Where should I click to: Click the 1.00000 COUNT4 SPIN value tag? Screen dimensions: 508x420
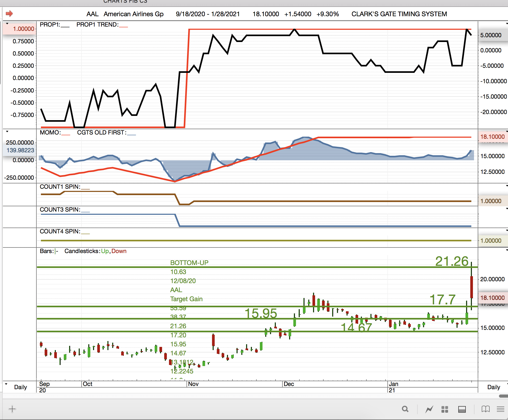493,241
